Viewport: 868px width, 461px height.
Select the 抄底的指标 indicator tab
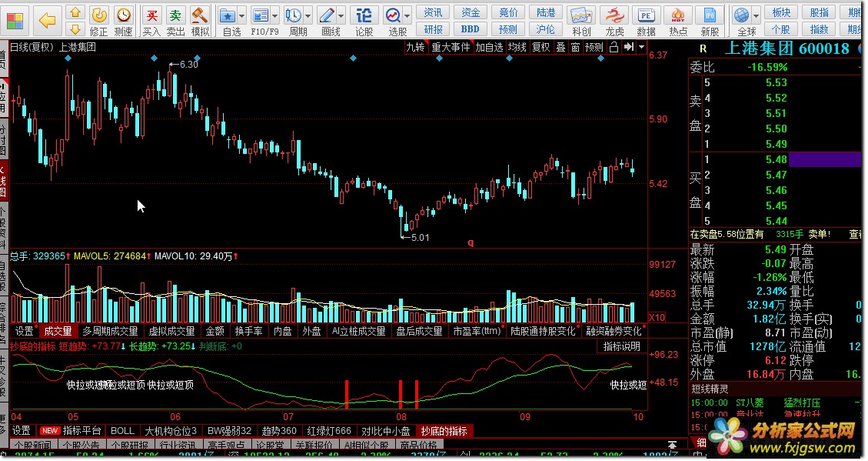444,430
